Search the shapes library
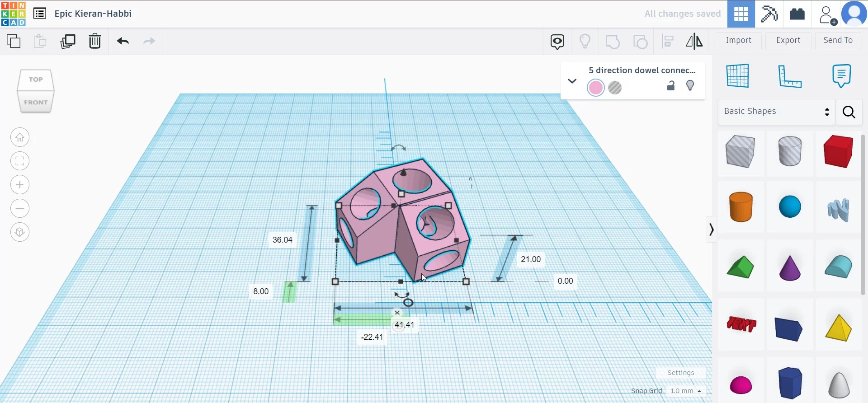The height and width of the screenshot is (403, 868). pos(849,112)
